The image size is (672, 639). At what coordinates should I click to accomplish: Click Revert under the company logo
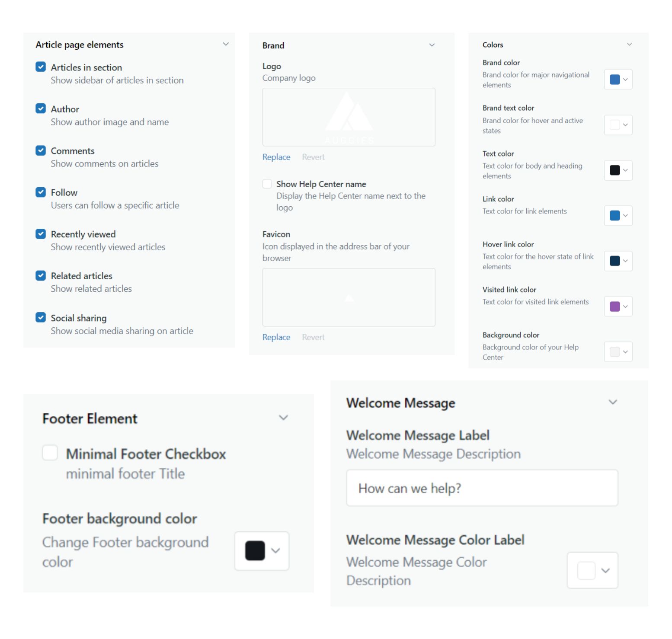click(x=313, y=157)
